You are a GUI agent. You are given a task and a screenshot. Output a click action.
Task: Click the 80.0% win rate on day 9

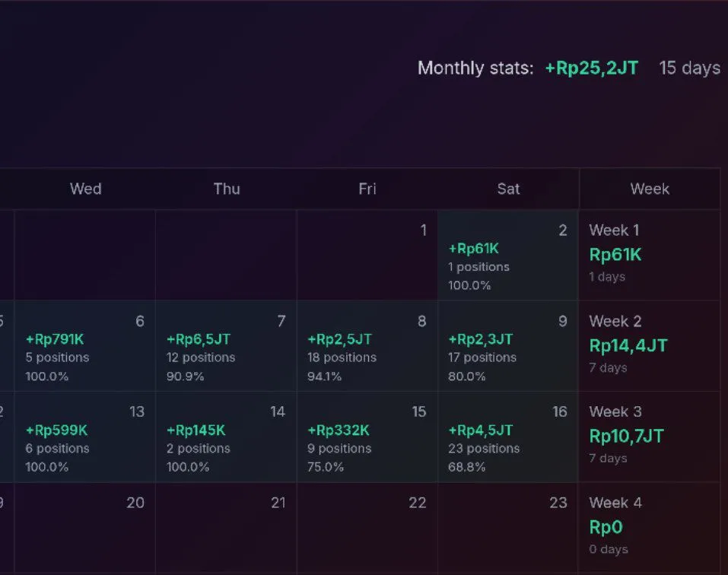tap(466, 376)
